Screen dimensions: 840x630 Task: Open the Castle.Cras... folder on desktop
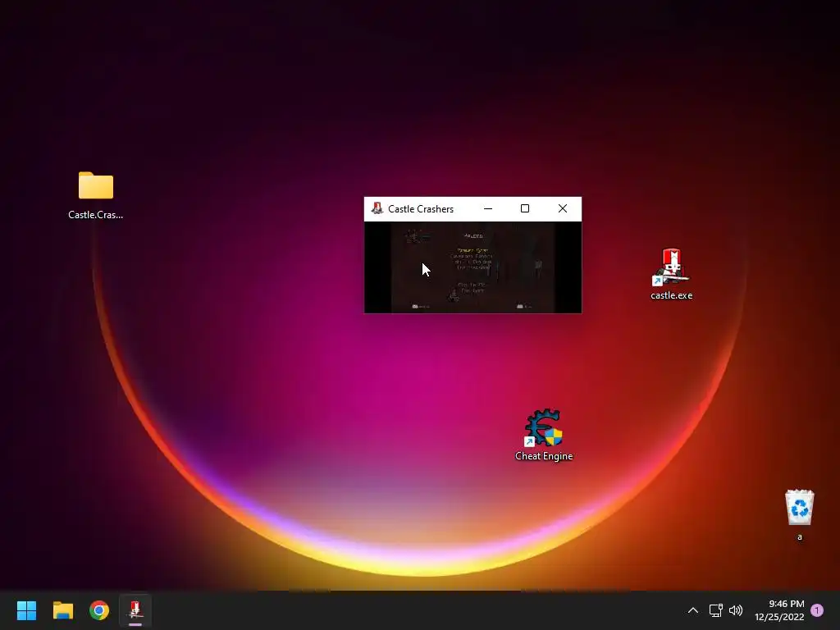coord(96,195)
